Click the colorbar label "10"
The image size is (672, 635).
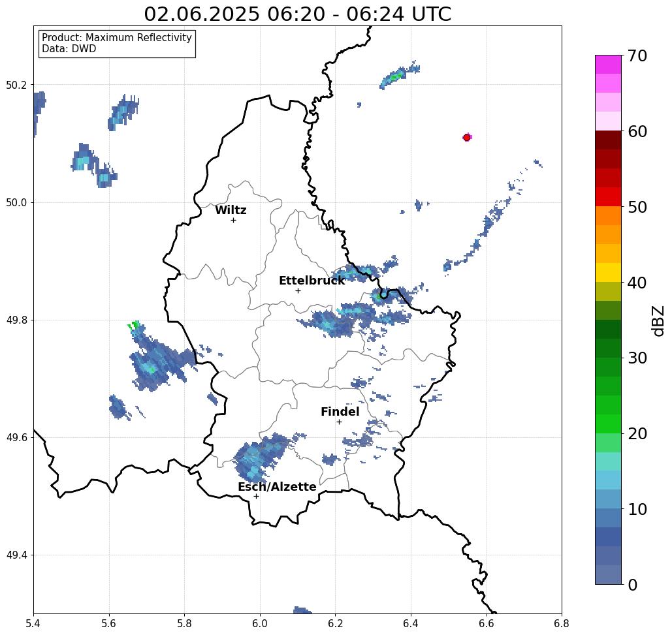637,509
